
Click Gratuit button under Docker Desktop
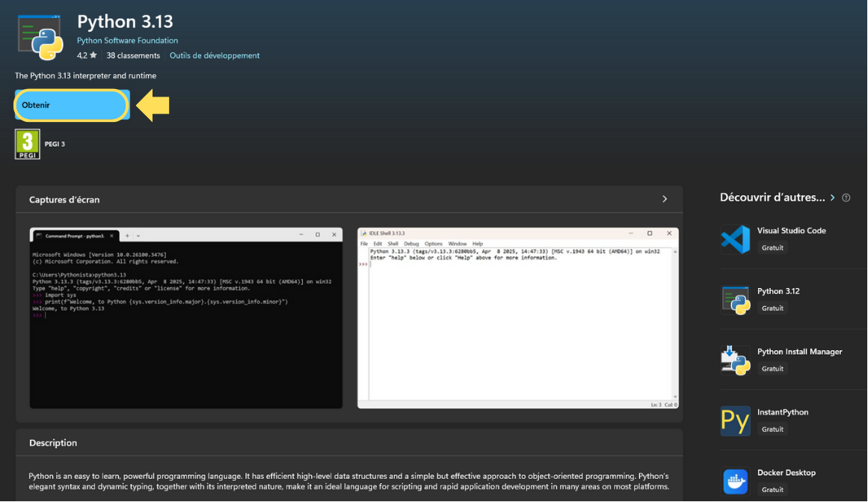(772, 489)
